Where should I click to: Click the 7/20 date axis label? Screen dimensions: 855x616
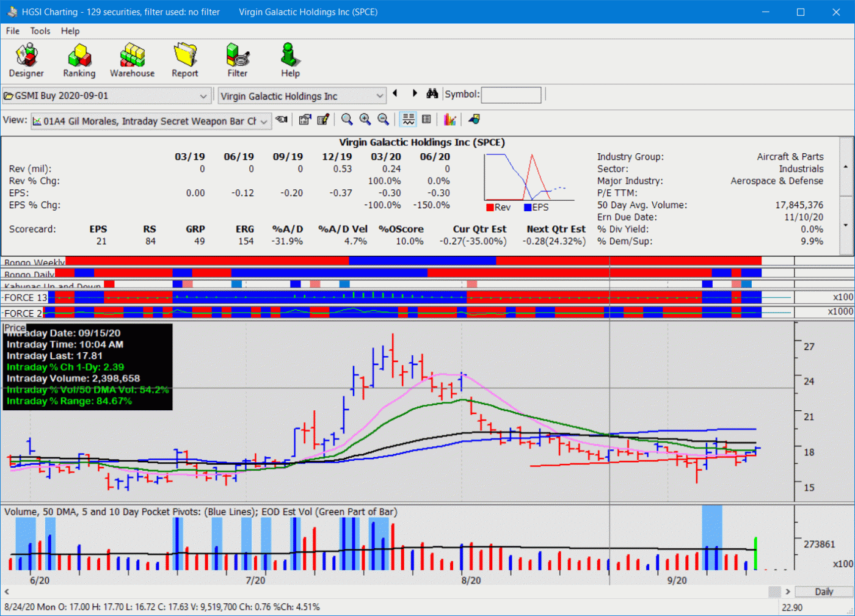click(255, 581)
